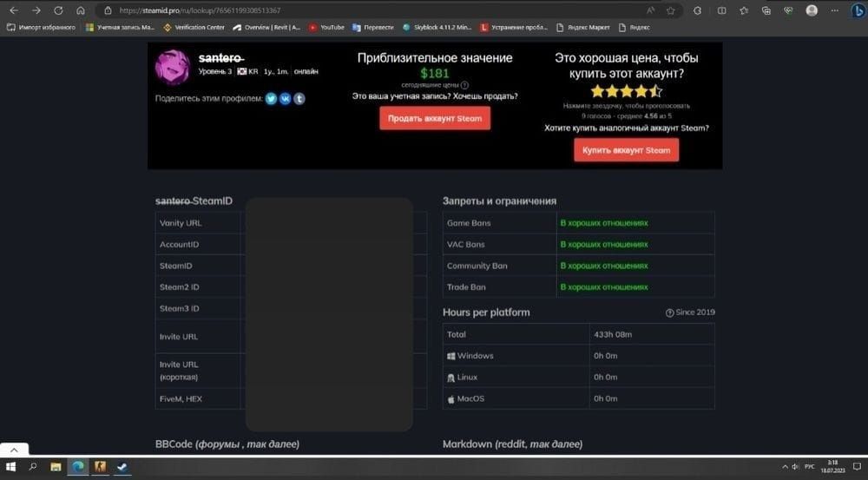Click the Community Ban status value

[x=604, y=266]
